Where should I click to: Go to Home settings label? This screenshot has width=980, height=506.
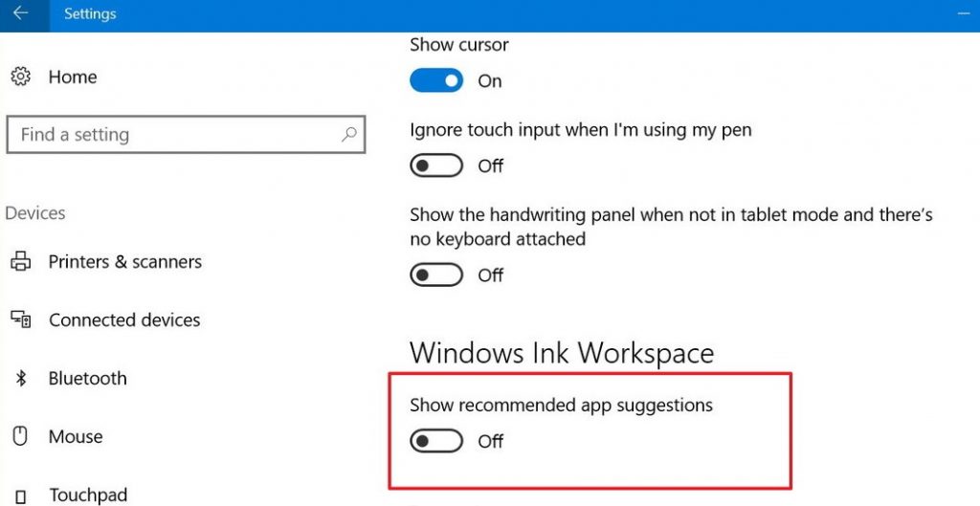coord(73,77)
